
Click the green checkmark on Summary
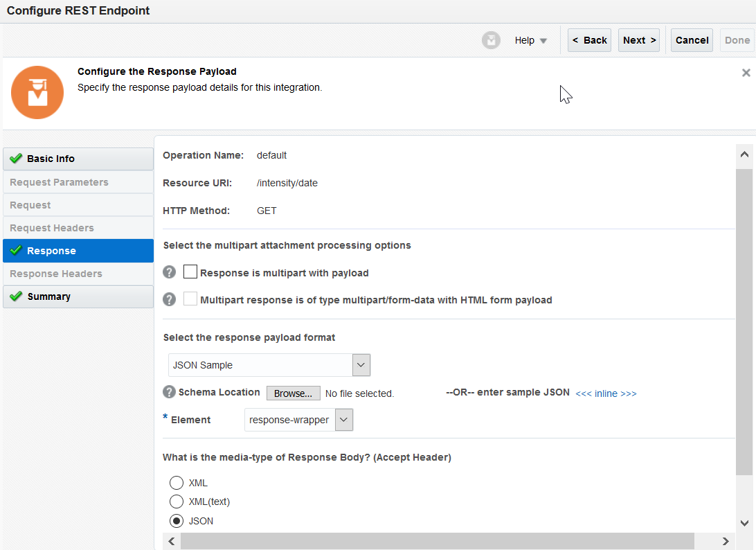tap(16, 296)
